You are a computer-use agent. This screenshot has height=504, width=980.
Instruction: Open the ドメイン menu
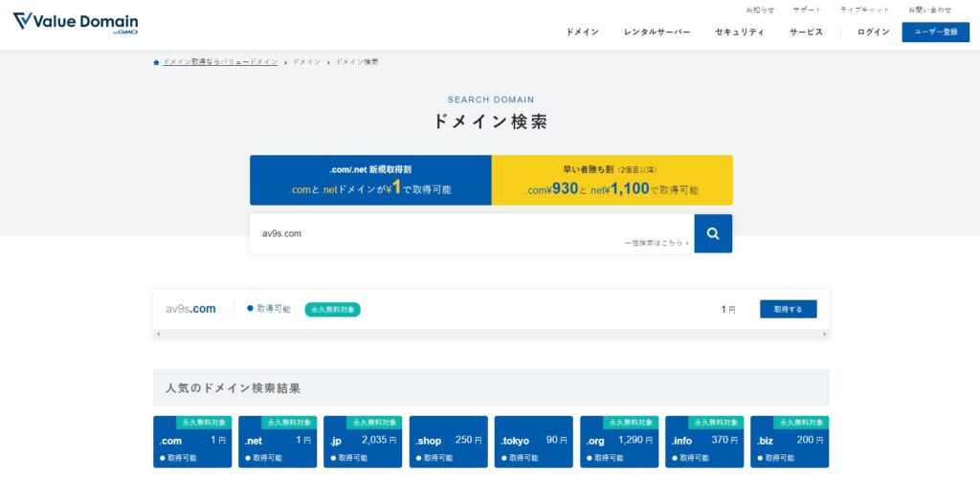(x=583, y=32)
